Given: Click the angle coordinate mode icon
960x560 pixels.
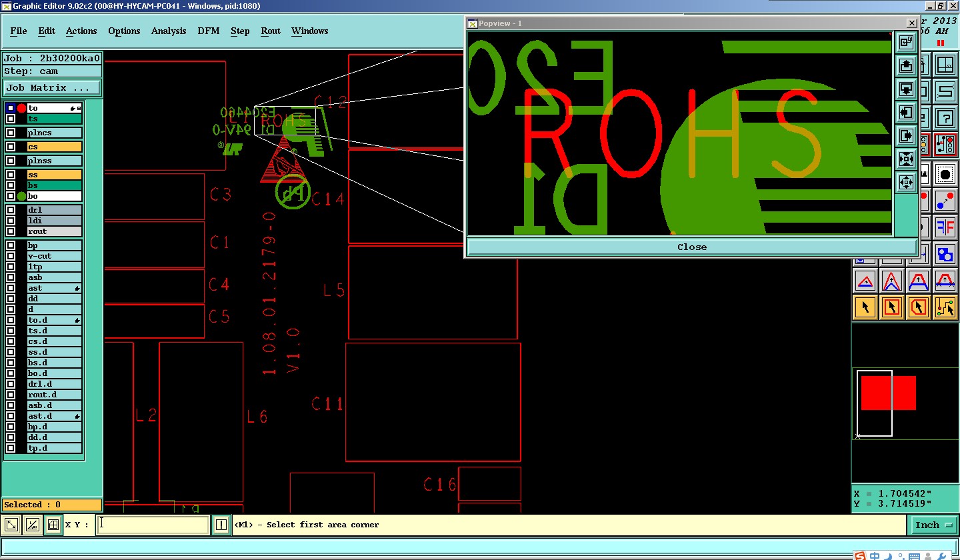Looking at the screenshot, I should (x=32, y=525).
